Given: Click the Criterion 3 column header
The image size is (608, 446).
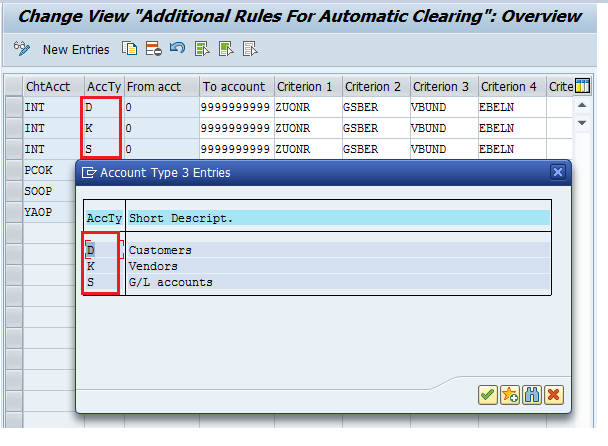Looking at the screenshot, I should tap(444, 86).
